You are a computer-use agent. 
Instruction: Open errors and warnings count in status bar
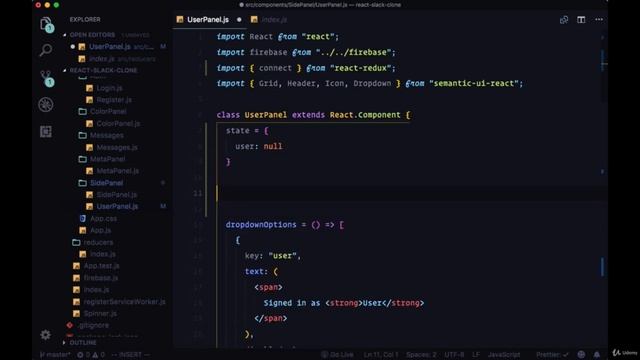(x=91, y=355)
